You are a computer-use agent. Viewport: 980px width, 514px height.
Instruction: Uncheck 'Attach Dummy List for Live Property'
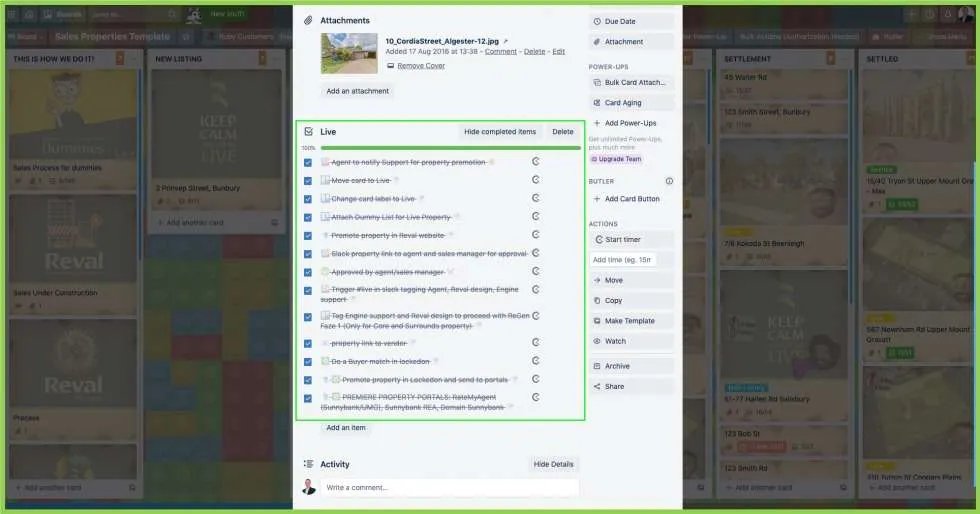(308, 218)
